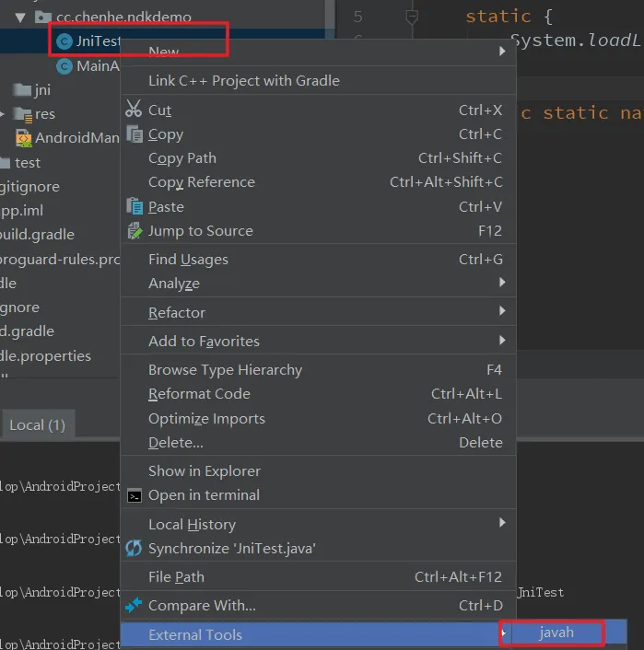
Task: Click the Cut scissors icon
Action: coord(134,110)
